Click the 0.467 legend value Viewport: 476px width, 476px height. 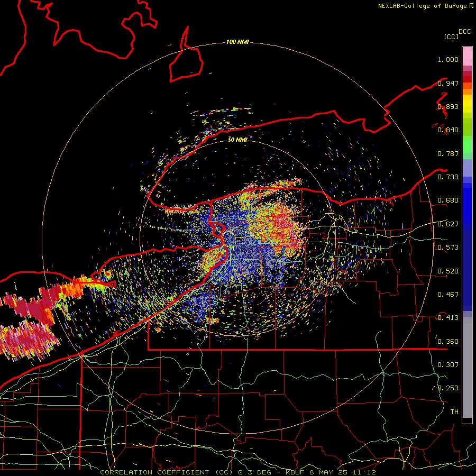click(448, 295)
